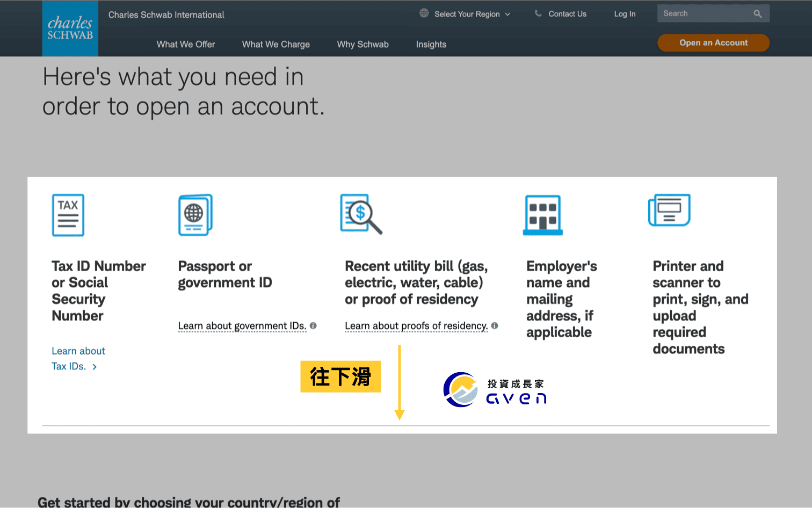Viewport: 812px width, 508px height.
Task: Open the What We Offer menu
Action: tap(186, 45)
